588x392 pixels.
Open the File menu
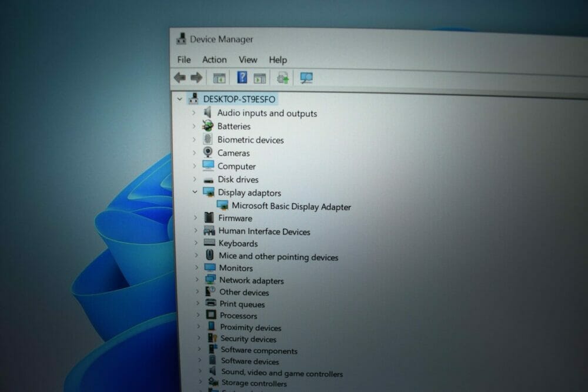(x=183, y=59)
